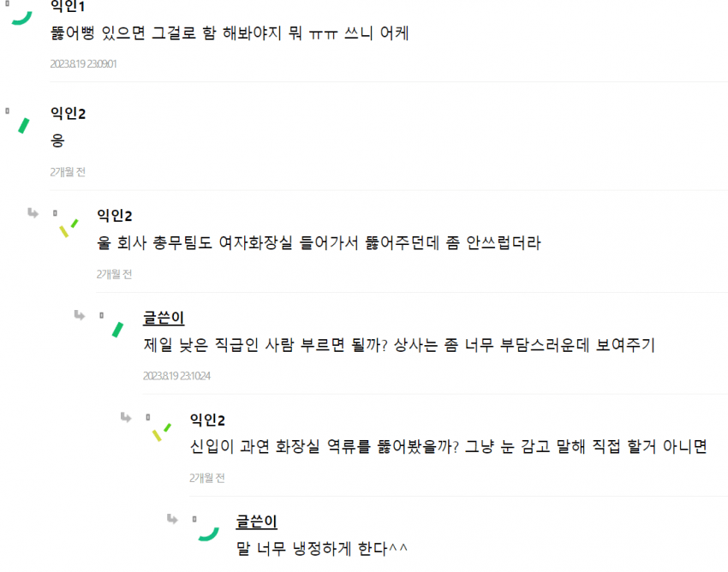
Task: Click the comment text starting with '뚫어뻥 있으면'
Action: (x=230, y=35)
